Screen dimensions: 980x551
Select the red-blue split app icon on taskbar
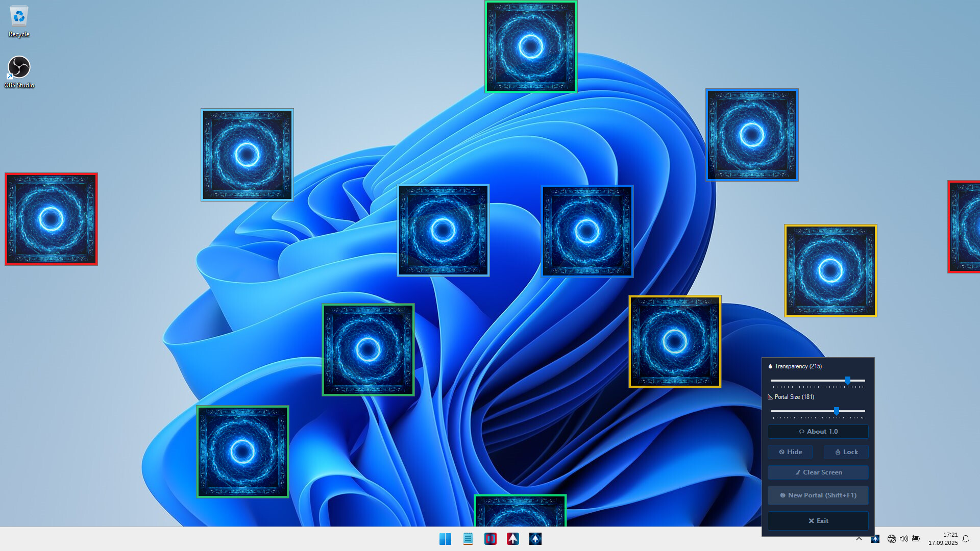(x=491, y=539)
